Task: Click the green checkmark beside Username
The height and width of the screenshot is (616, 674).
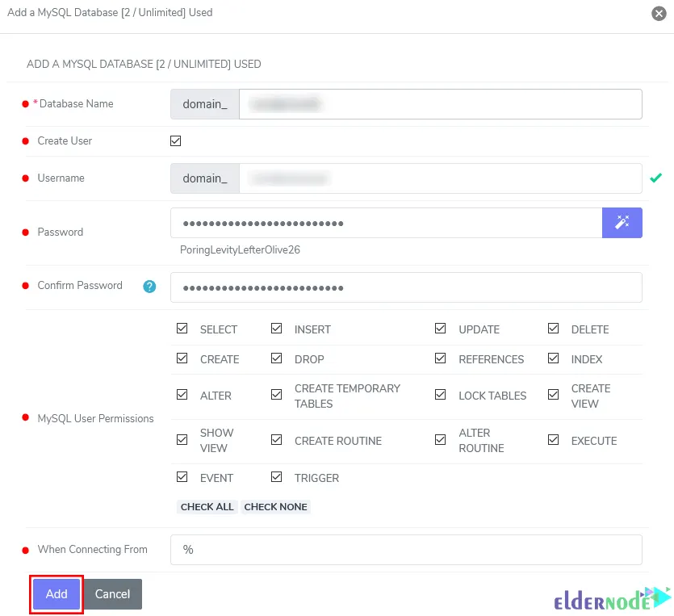Action: 656,178
